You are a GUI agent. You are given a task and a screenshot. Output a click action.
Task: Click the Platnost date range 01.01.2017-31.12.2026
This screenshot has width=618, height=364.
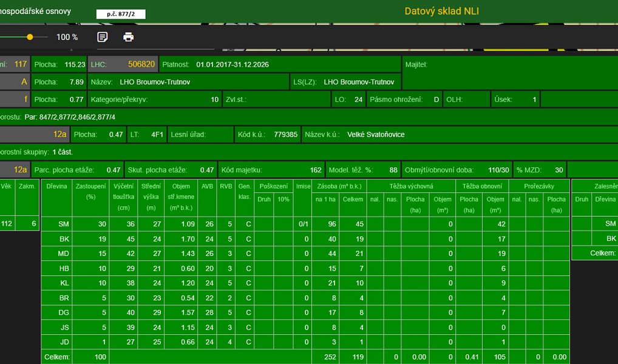tap(233, 64)
